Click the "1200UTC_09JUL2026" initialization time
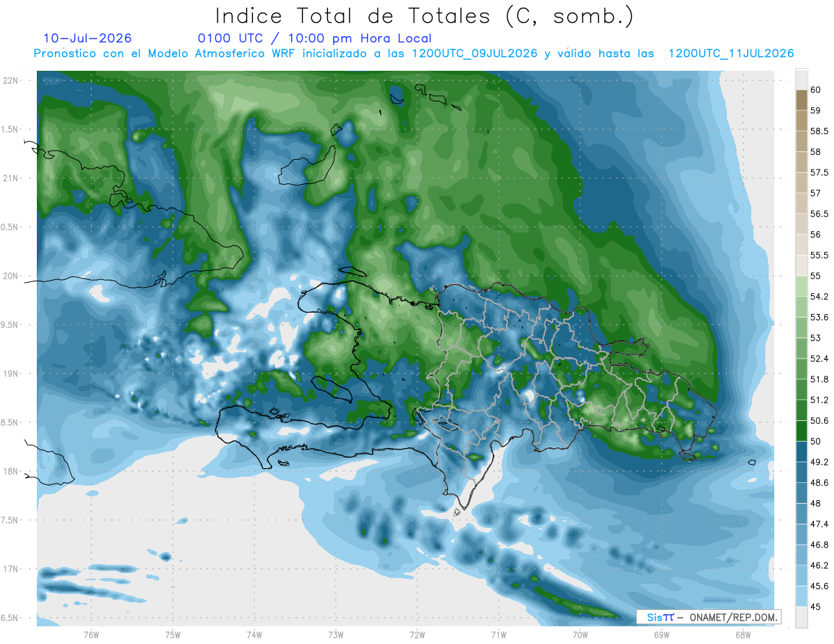This screenshot has height=644, width=834. point(475,53)
